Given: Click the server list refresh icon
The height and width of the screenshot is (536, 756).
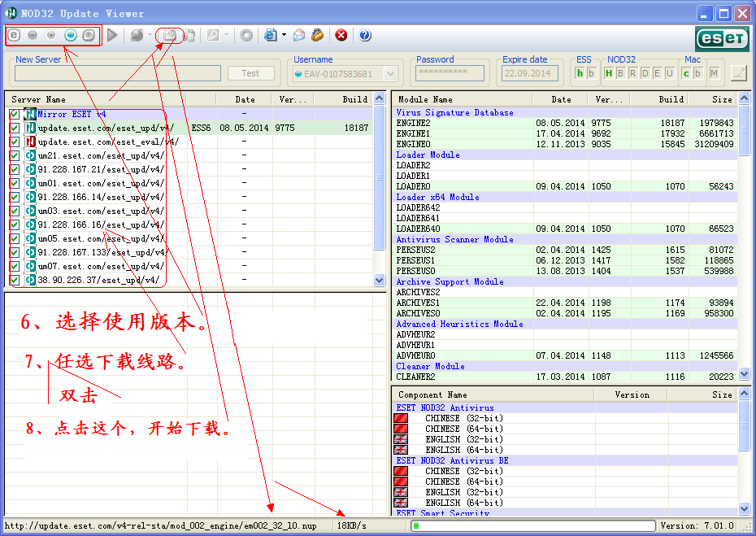Looking at the screenshot, I should point(189,35).
